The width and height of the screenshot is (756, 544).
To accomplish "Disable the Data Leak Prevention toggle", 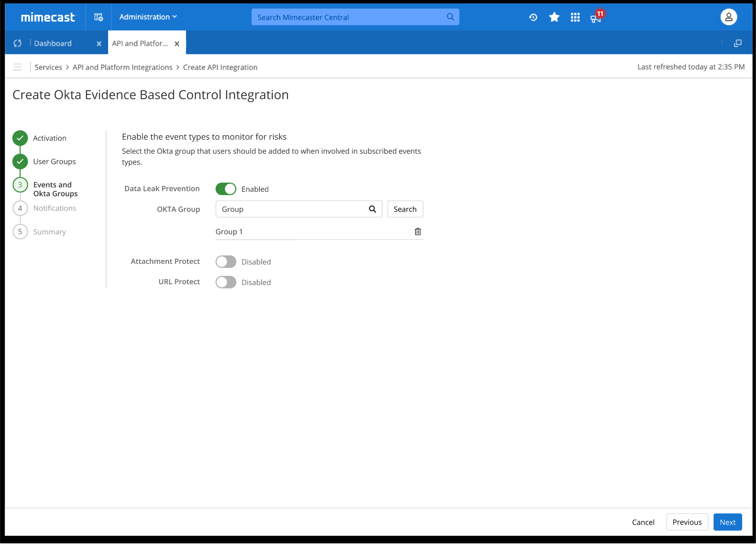I will 226,189.
